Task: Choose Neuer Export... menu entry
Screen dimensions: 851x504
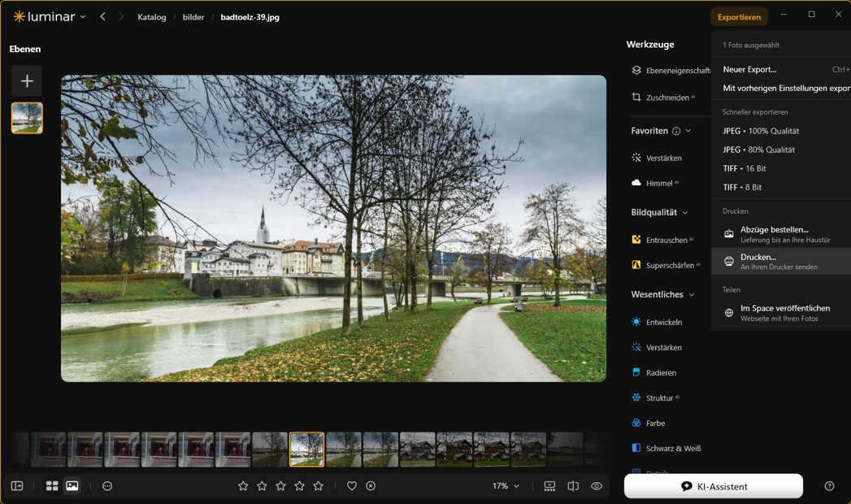Action: point(781,69)
